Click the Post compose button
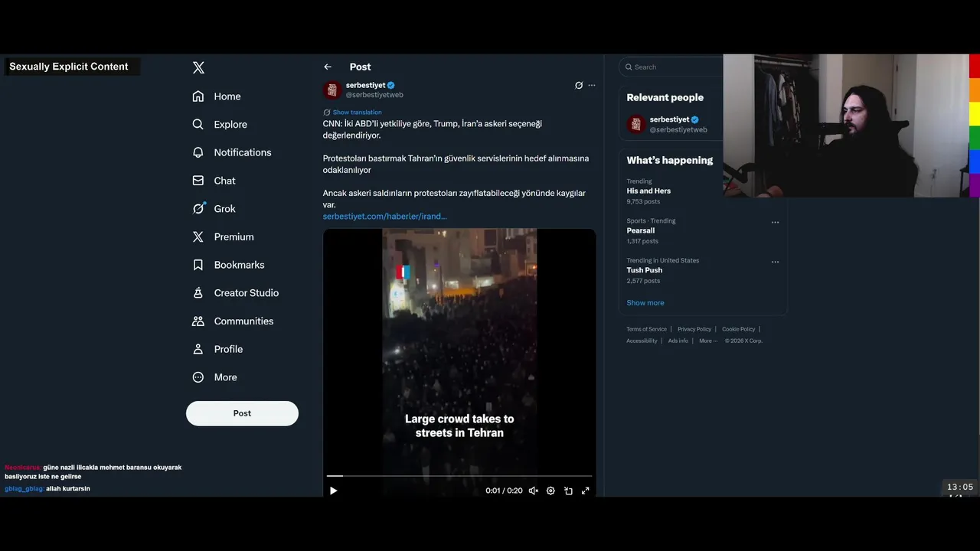 click(242, 413)
